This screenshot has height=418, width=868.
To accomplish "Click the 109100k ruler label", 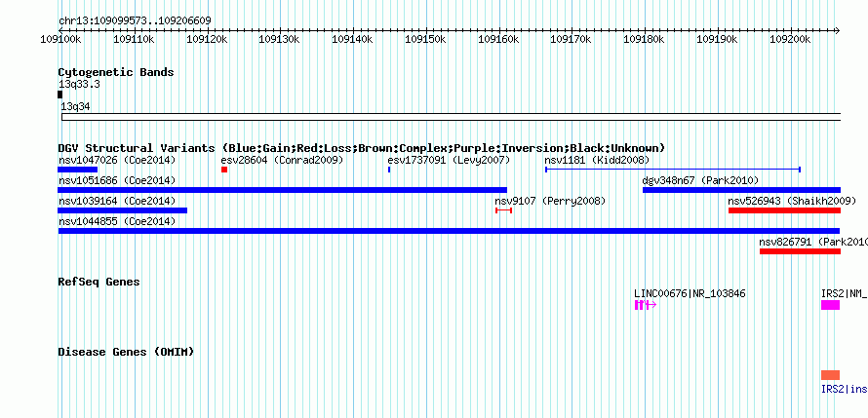I will click(60, 39).
